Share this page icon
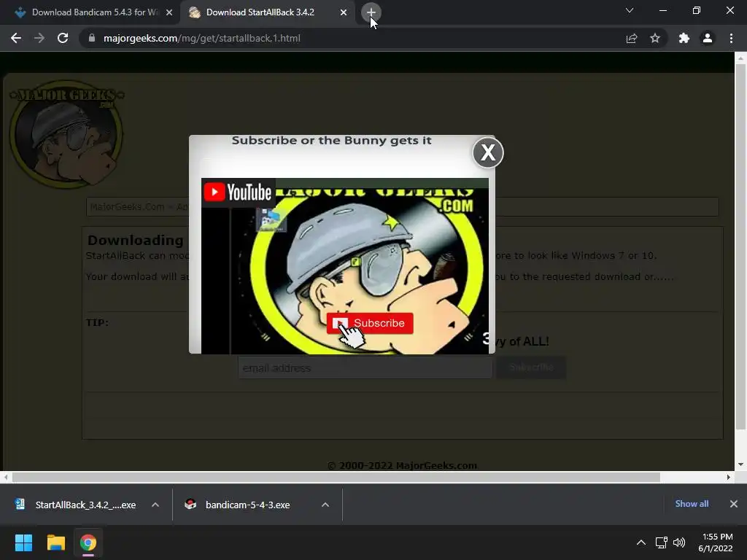747x560 pixels. pos(632,38)
